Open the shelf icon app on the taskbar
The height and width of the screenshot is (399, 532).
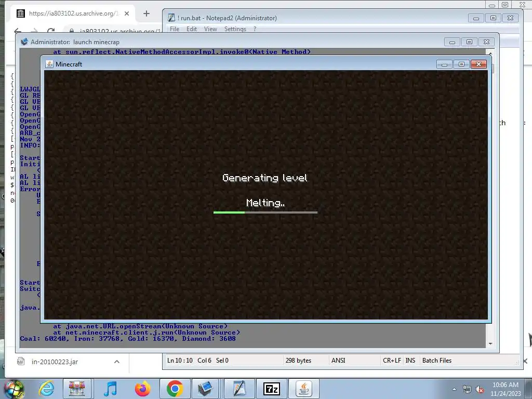pos(77,389)
